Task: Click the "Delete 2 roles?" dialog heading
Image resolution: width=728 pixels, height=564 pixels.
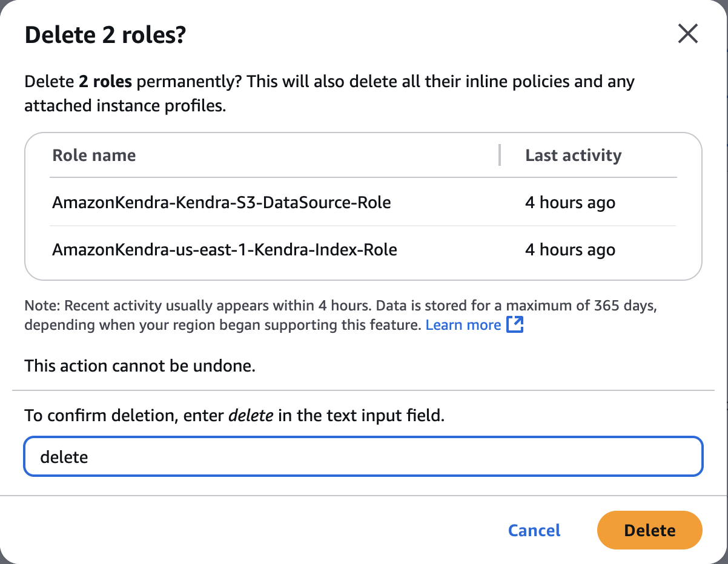Action: pyautogui.click(x=105, y=36)
